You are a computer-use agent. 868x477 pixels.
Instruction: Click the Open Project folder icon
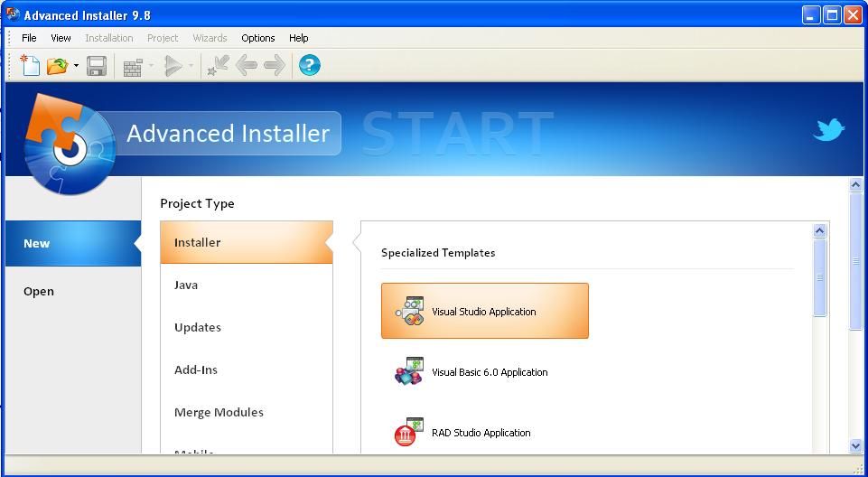(x=57, y=66)
